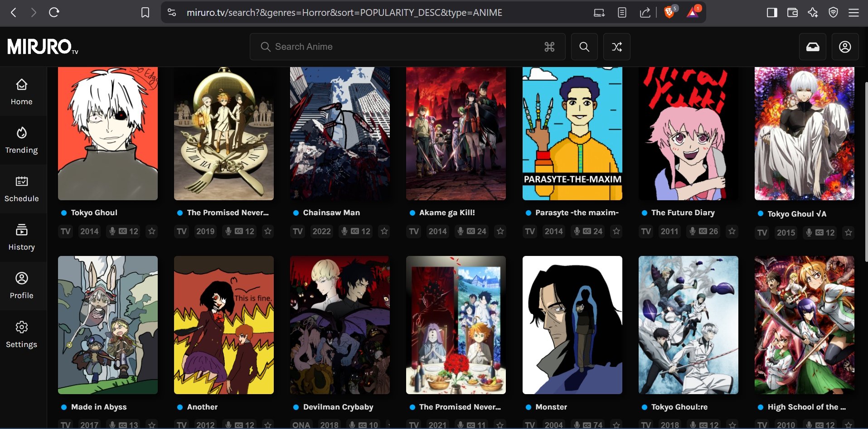Open browser hamburger menu
The height and width of the screenshot is (429, 868).
pos(853,13)
